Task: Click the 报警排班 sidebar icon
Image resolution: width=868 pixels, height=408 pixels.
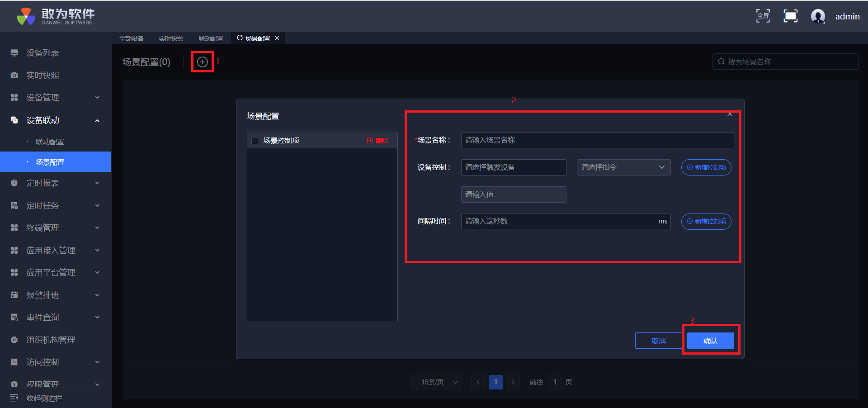Action: (14, 295)
